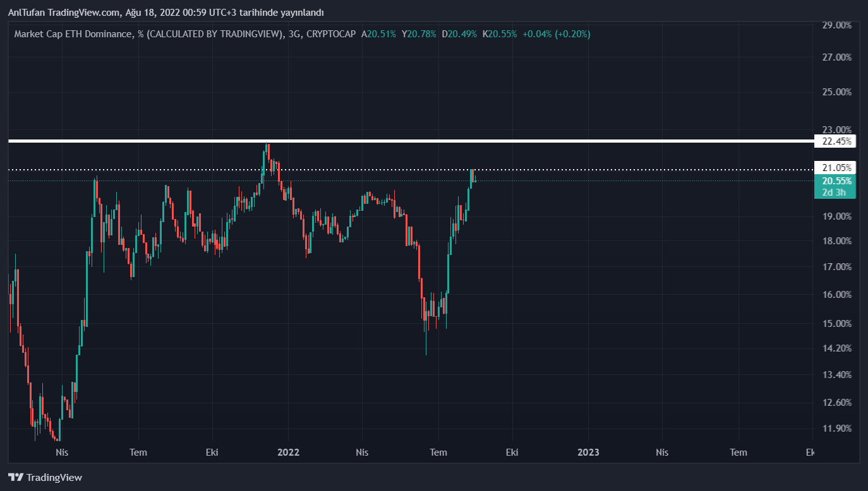Click the current price label 20.55%

835,181
